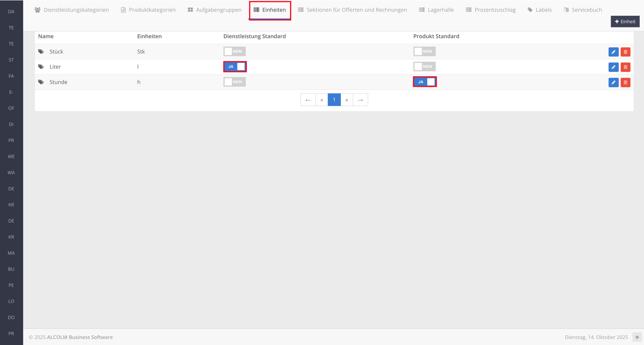
Task: Toggle Dienstleistung Standard for Liter off
Action: 235,67
